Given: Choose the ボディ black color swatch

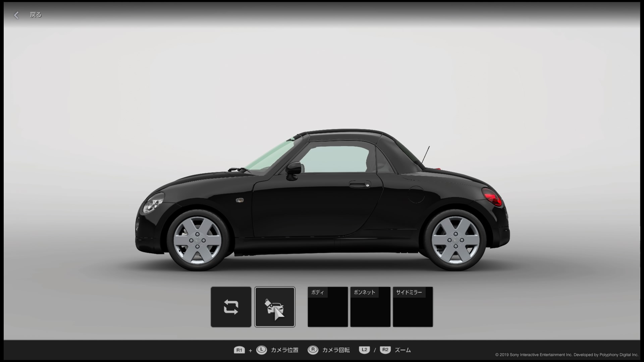Looking at the screenshot, I should pyautogui.click(x=328, y=307).
